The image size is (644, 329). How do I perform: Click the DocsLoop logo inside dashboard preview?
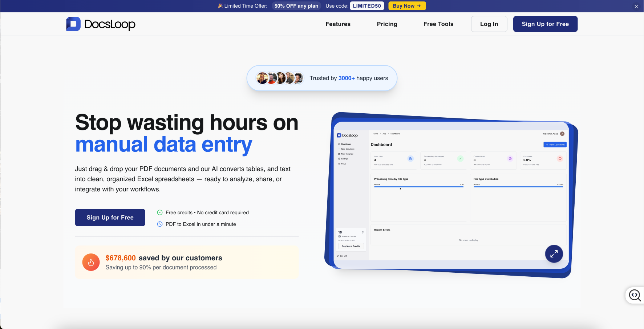pos(347,135)
